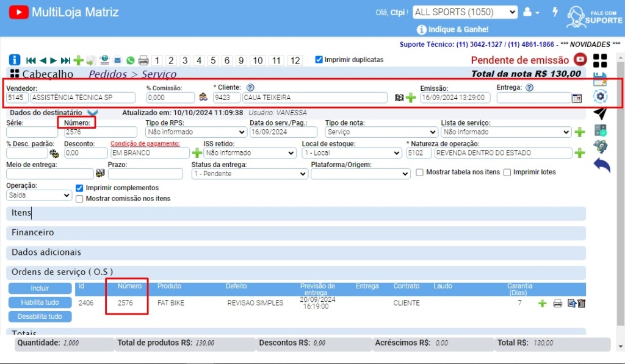The width and height of the screenshot is (625, 364).
Task: Enable Imprimir lotes checkbox
Action: 507,173
